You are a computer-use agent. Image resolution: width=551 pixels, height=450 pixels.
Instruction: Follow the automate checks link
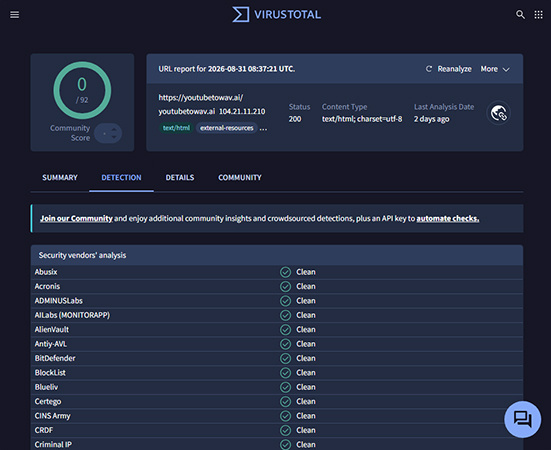click(x=448, y=218)
